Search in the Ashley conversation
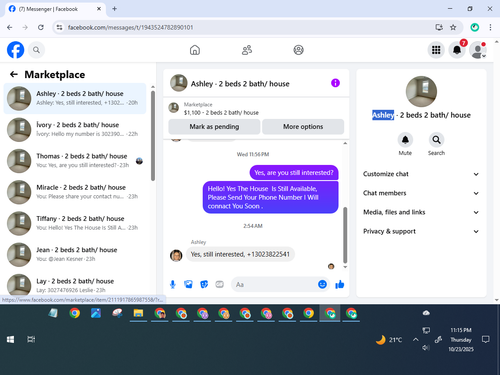500x375 pixels. coord(436,140)
